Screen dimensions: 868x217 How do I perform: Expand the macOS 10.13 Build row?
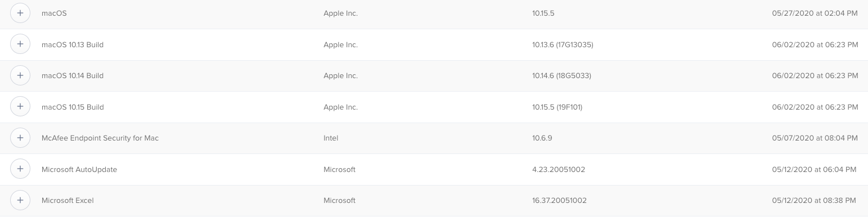[20, 44]
